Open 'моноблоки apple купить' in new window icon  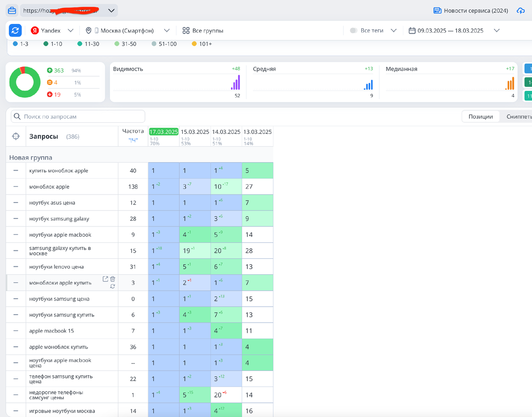pos(105,279)
